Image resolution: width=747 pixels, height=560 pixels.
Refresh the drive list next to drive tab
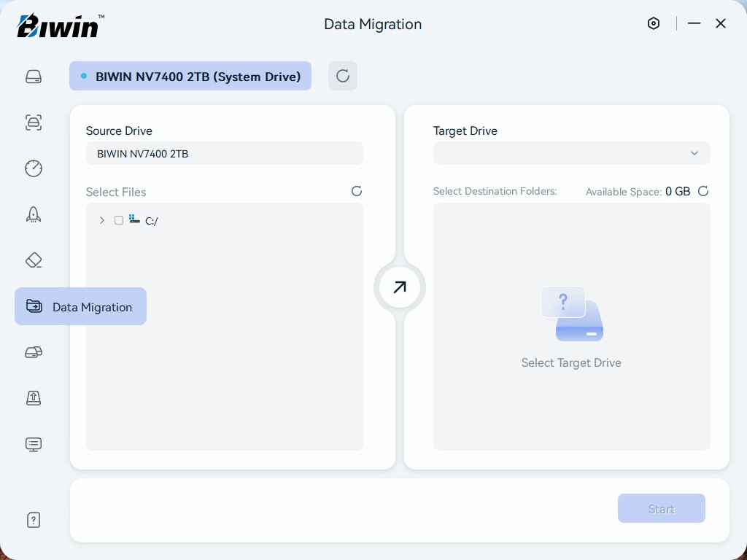point(343,76)
